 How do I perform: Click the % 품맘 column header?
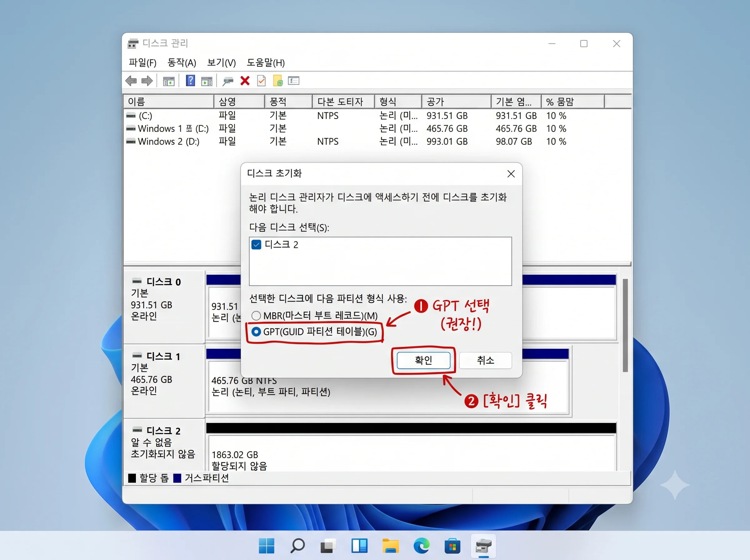pos(573,102)
